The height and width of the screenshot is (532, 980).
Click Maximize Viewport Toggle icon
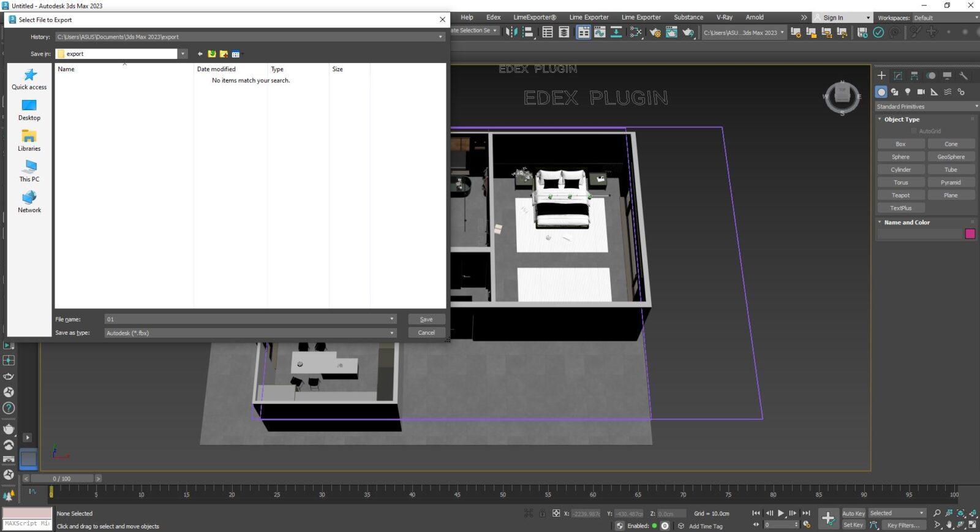[x=973, y=525]
